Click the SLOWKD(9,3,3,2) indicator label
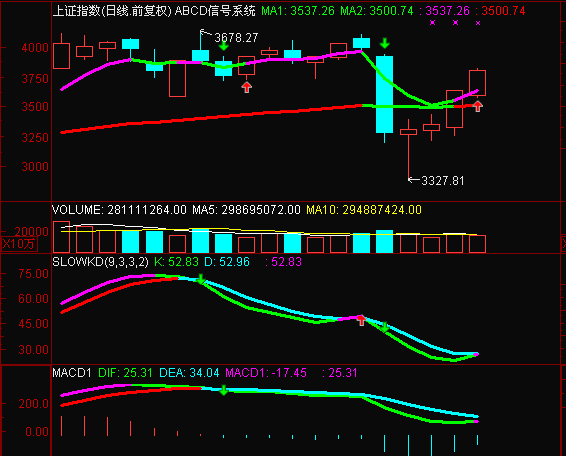566x456 pixels. pos(100,262)
